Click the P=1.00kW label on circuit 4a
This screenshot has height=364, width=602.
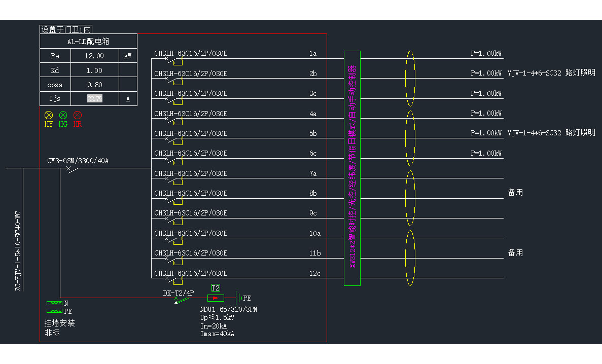point(486,113)
